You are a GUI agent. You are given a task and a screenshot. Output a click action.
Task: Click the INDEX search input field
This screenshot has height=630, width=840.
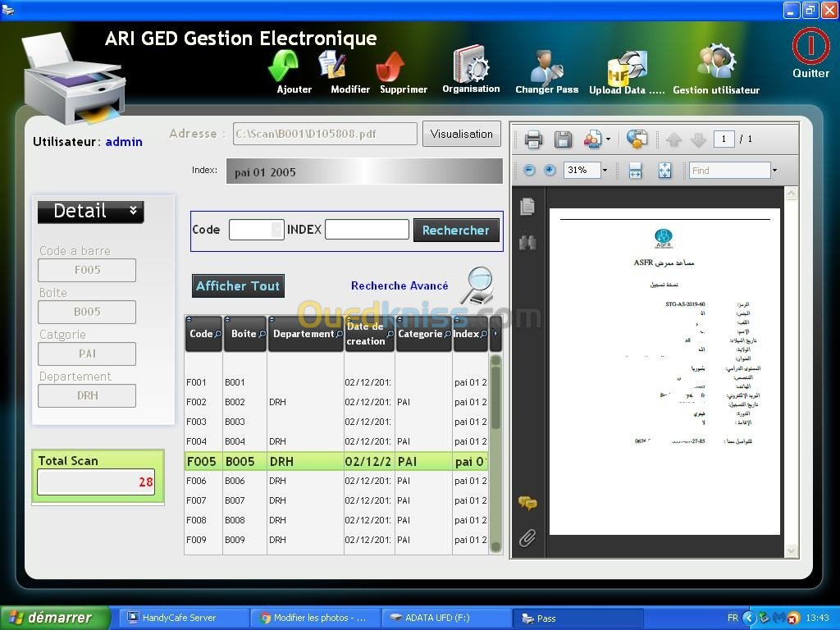(367, 230)
